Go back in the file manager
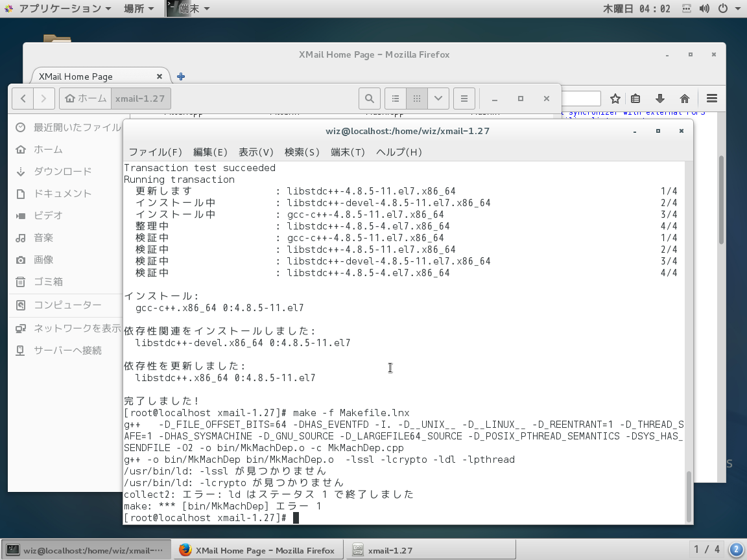 [x=23, y=99]
